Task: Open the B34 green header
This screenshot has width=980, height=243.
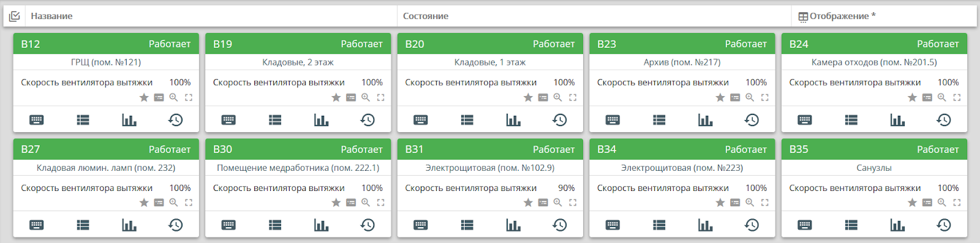Action: click(682, 149)
